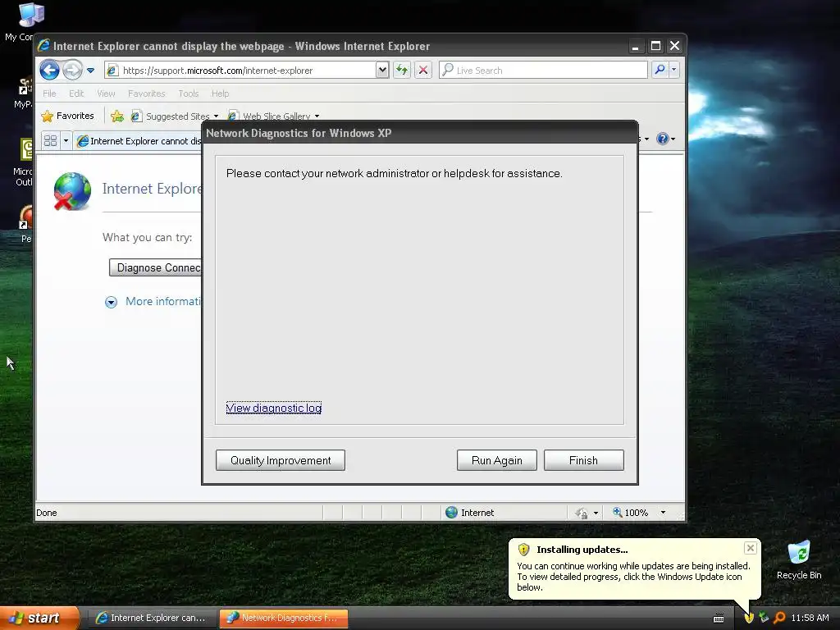Viewport: 840px width, 630px height.
Task: Click the orange search tray icon
Action: (x=779, y=618)
